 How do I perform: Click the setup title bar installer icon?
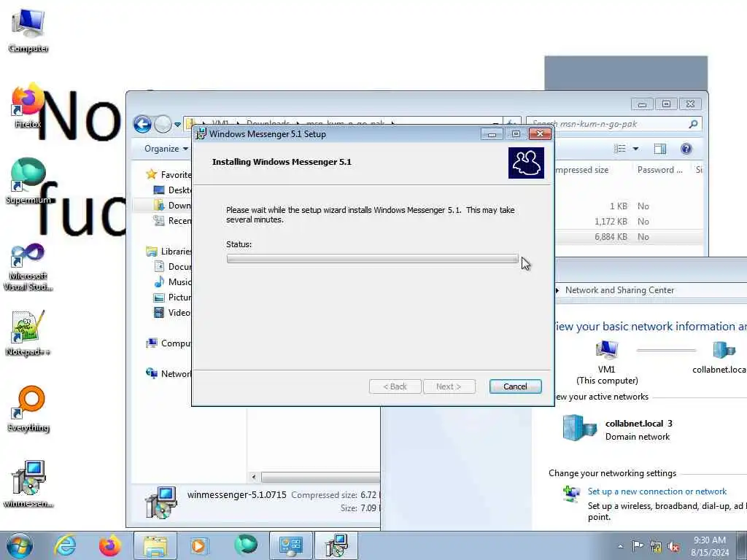click(x=201, y=134)
